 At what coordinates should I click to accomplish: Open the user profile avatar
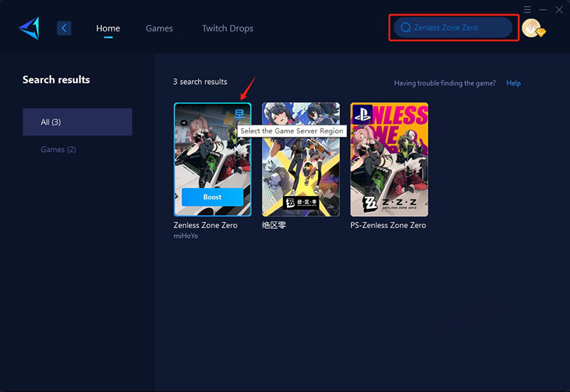click(x=533, y=29)
